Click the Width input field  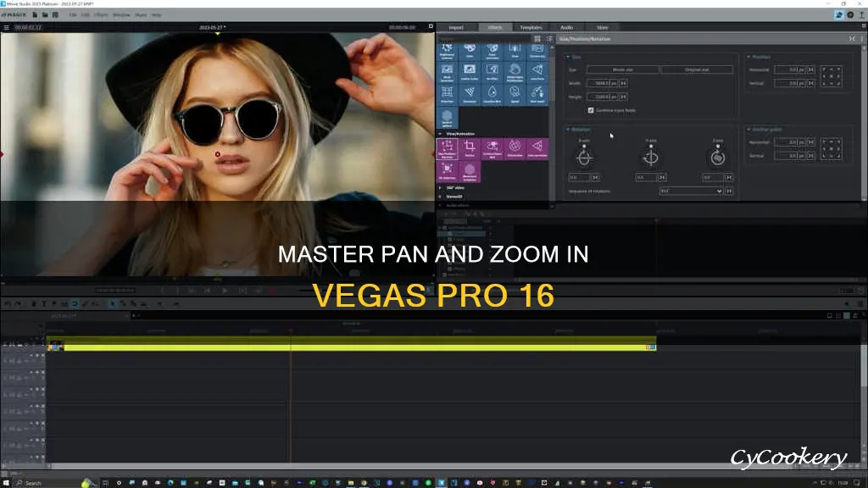coord(602,84)
